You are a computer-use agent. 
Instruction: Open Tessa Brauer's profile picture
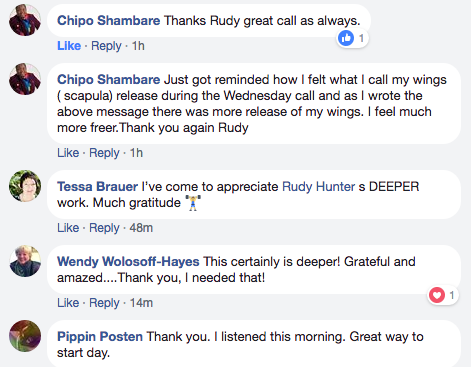[25, 186]
